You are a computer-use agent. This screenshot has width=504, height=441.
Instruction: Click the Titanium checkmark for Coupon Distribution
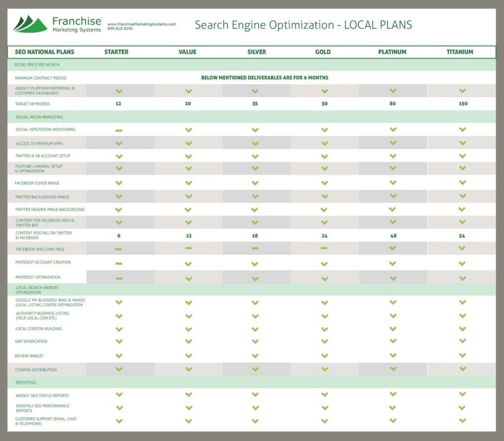coord(463,369)
